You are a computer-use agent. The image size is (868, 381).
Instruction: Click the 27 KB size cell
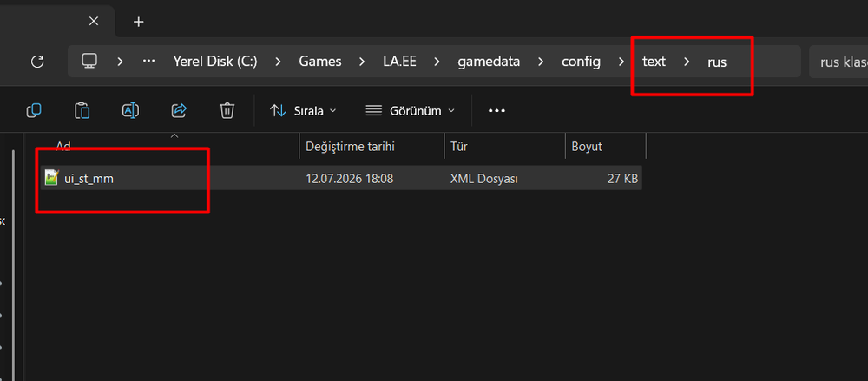pos(622,178)
